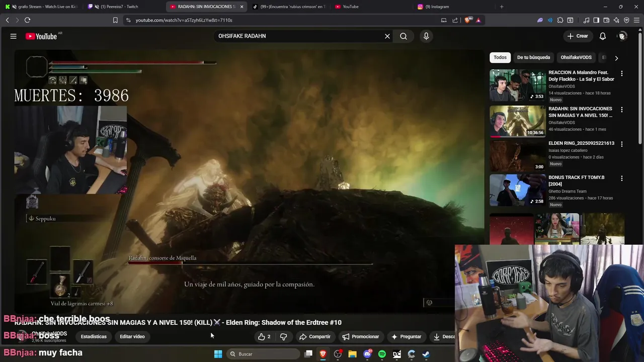Screen dimensions: 644x362
Task: Open a new browser tab
Action: click(x=502, y=7)
